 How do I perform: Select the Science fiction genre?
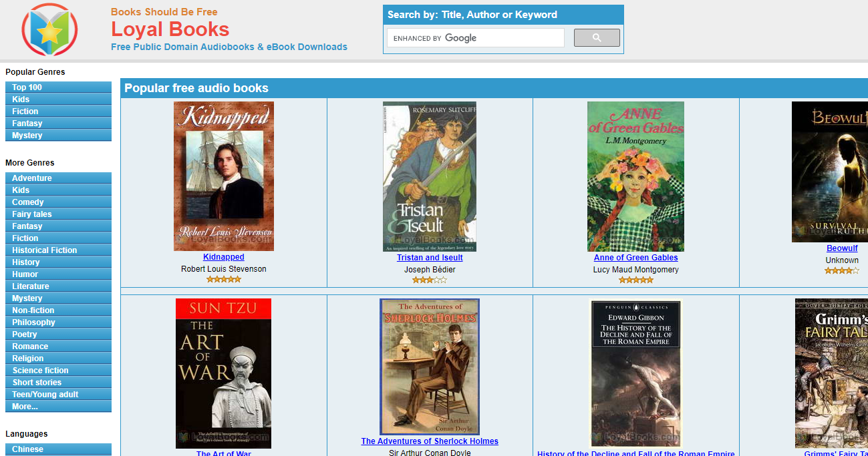pyautogui.click(x=58, y=371)
